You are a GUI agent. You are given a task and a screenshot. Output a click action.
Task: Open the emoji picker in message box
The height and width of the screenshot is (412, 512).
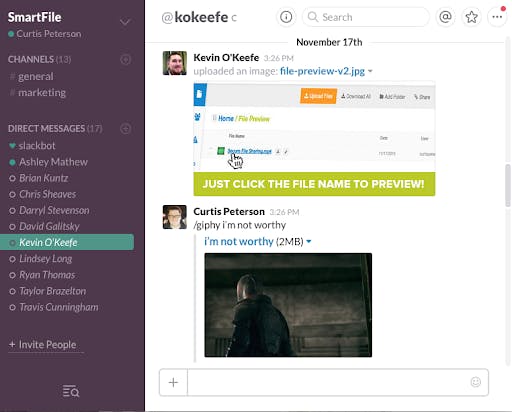[476, 382]
